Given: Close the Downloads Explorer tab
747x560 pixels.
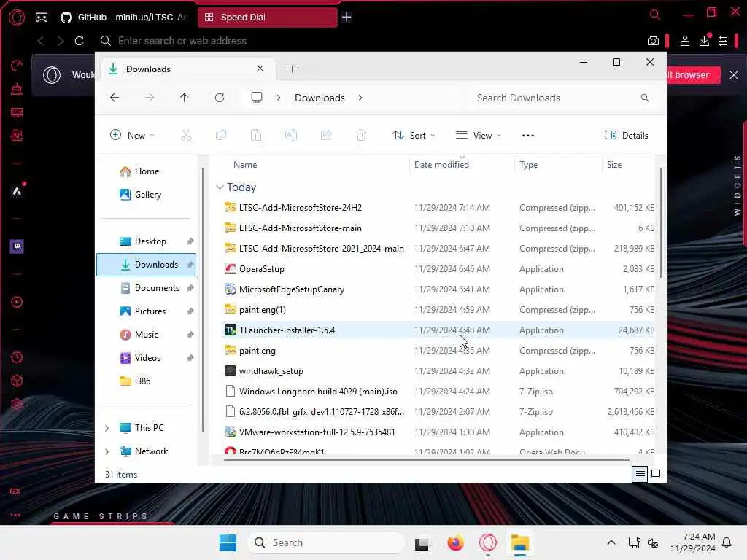Looking at the screenshot, I should click(x=260, y=69).
